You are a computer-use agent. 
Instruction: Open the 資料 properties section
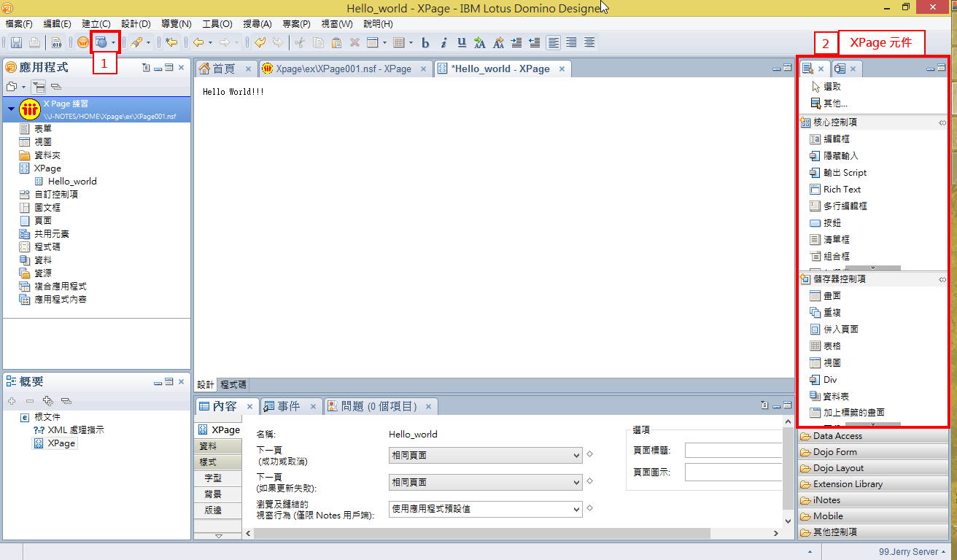[217, 446]
